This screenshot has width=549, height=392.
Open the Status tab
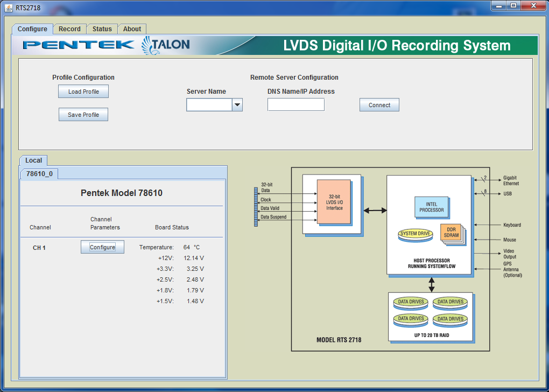(102, 29)
